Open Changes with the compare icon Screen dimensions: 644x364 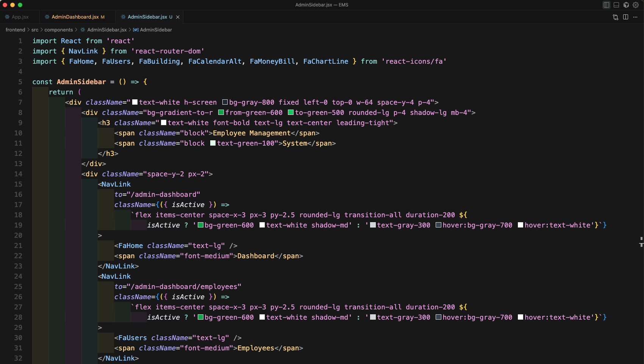pos(616,17)
